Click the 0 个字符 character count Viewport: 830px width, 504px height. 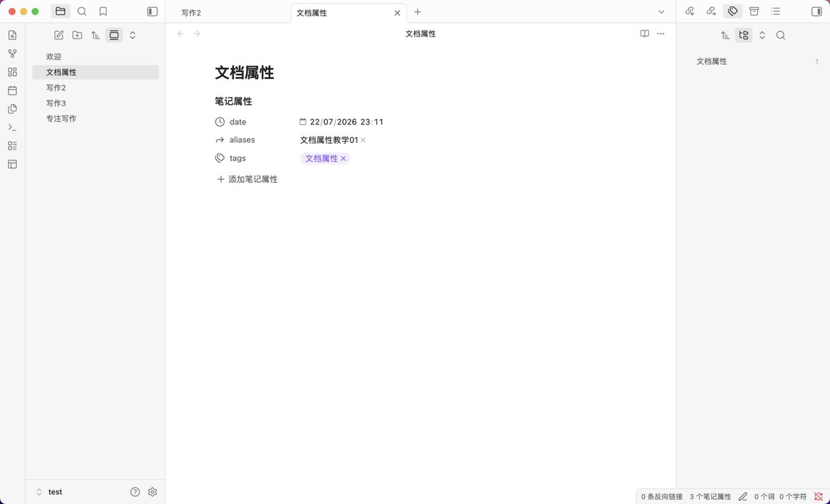click(793, 496)
